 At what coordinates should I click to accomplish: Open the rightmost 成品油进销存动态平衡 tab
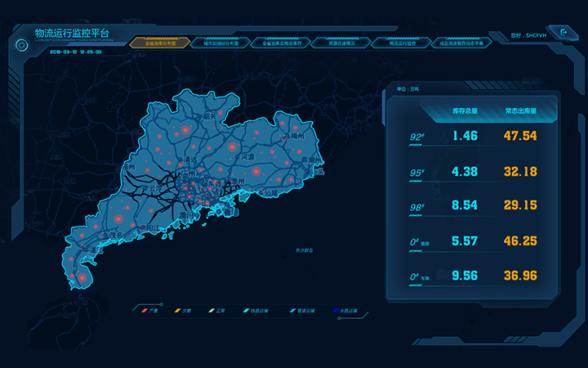coord(461,43)
